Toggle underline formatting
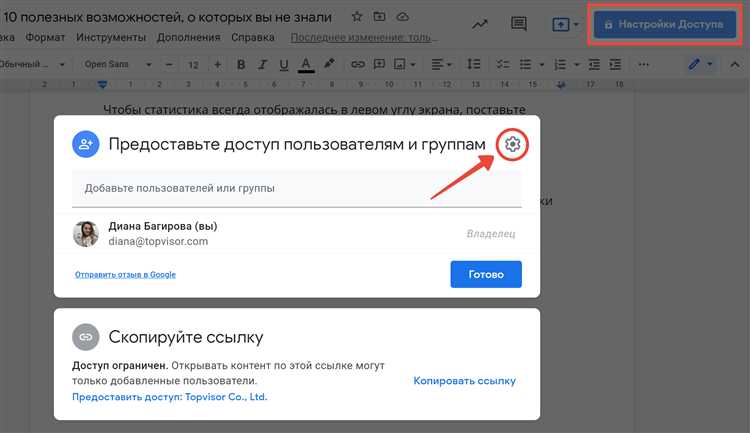 point(284,65)
